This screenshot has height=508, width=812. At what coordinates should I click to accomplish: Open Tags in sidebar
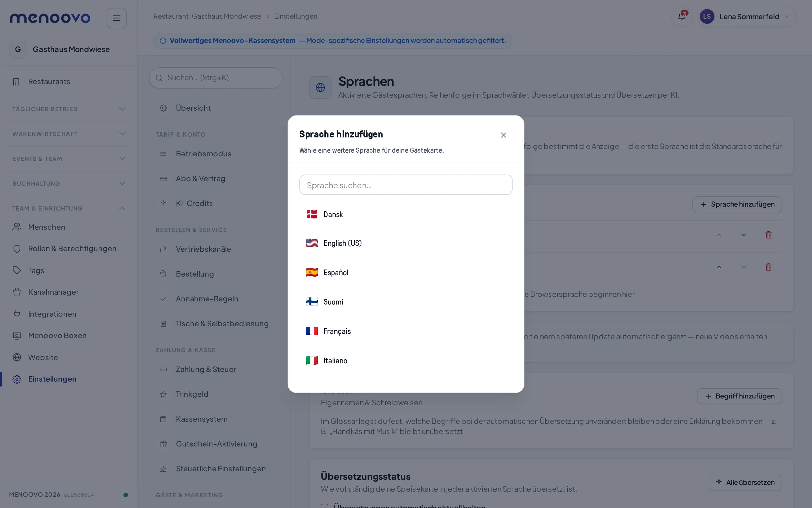pos(69,270)
